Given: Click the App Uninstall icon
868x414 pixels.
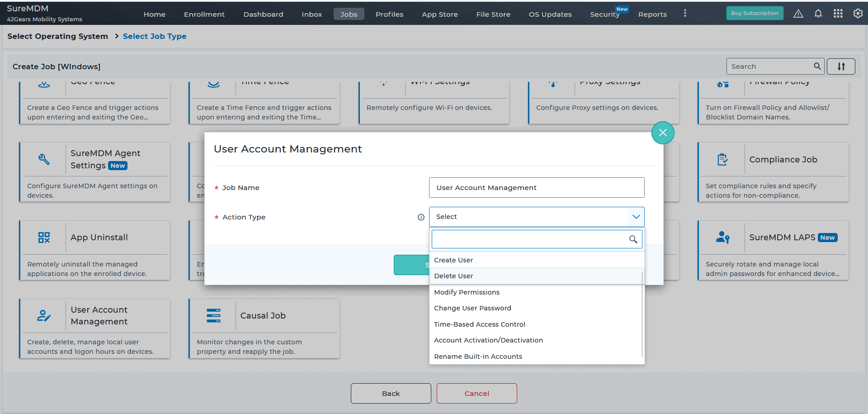Looking at the screenshot, I should [x=44, y=238].
